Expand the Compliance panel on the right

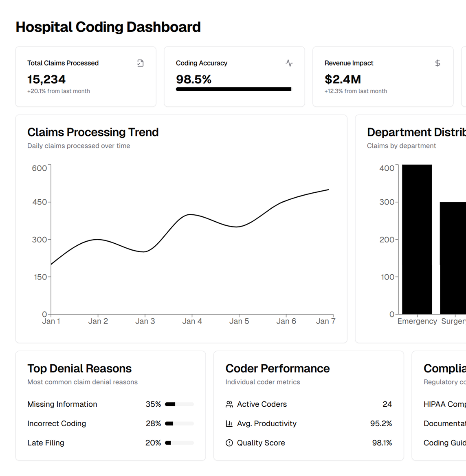(x=444, y=368)
